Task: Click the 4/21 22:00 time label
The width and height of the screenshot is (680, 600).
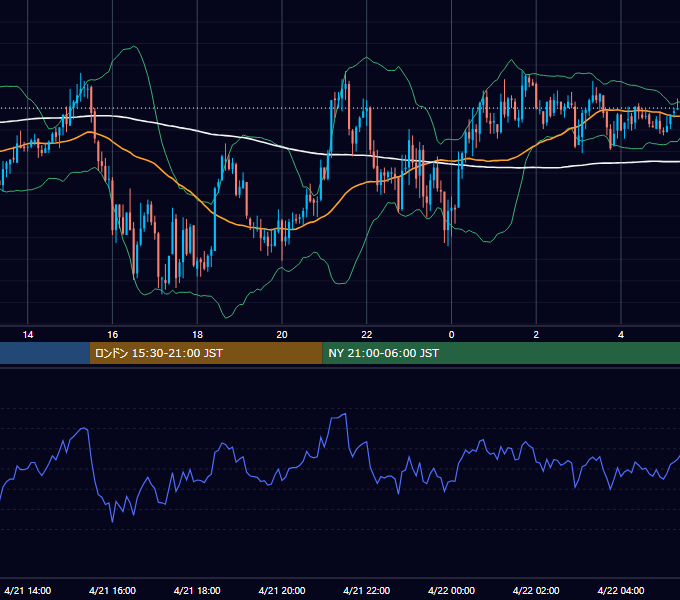Action: [x=367, y=590]
